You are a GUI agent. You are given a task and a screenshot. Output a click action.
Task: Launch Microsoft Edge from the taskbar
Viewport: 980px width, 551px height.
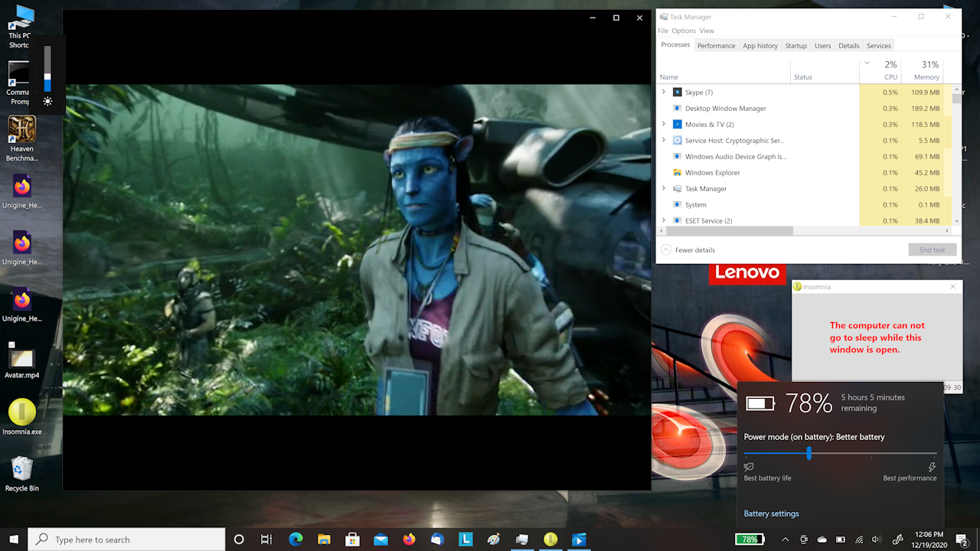click(296, 540)
